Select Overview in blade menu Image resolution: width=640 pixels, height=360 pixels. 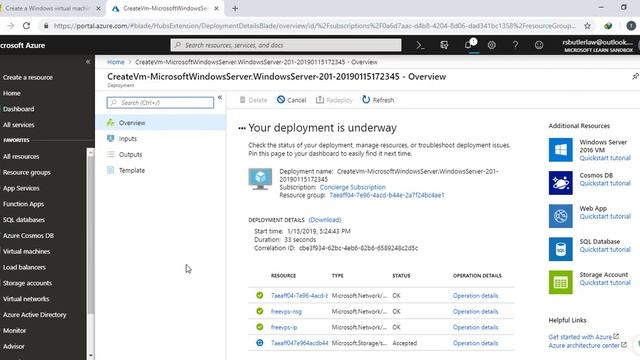click(160, 122)
